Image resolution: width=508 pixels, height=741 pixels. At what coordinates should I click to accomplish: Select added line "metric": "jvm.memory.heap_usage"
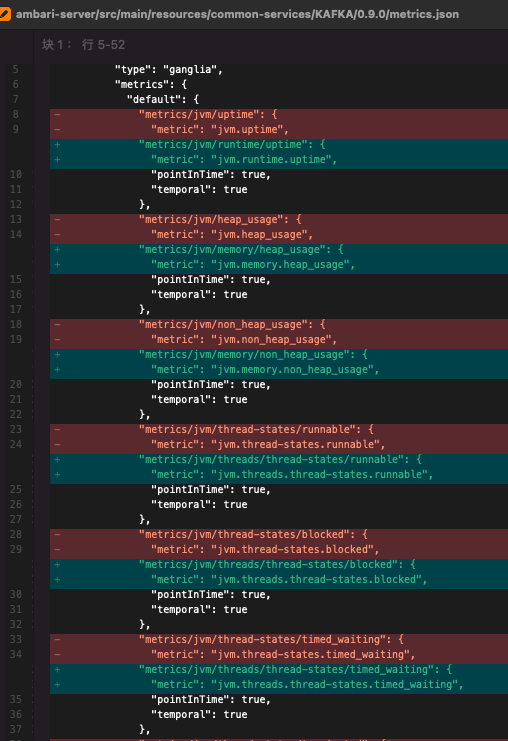click(x=279, y=265)
